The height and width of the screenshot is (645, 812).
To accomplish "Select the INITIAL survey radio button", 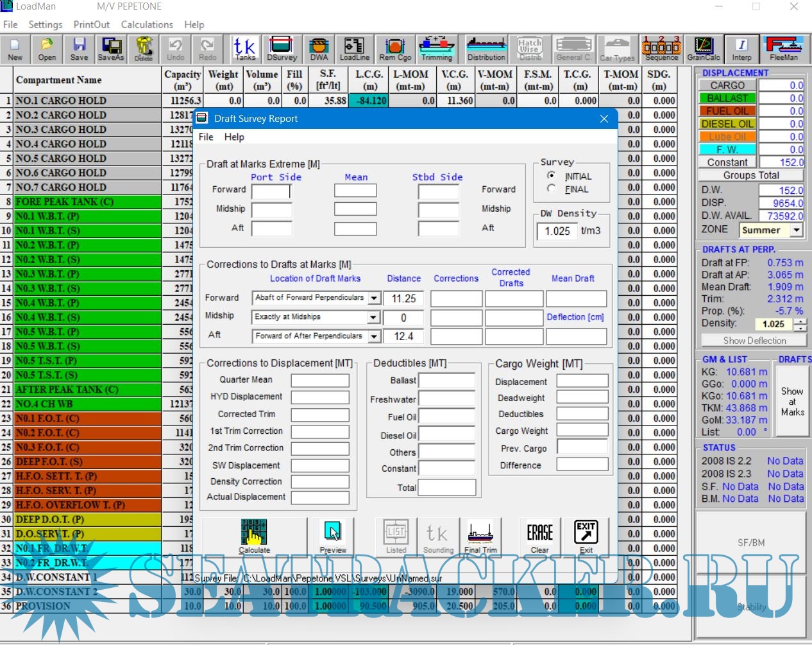I will pyautogui.click(x=551, y=176).
